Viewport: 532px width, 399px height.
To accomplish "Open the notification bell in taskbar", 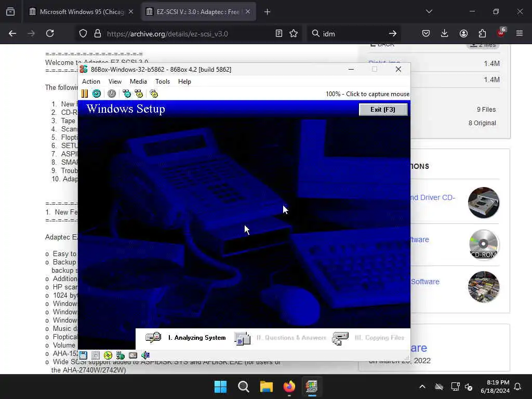I will 518,387.
